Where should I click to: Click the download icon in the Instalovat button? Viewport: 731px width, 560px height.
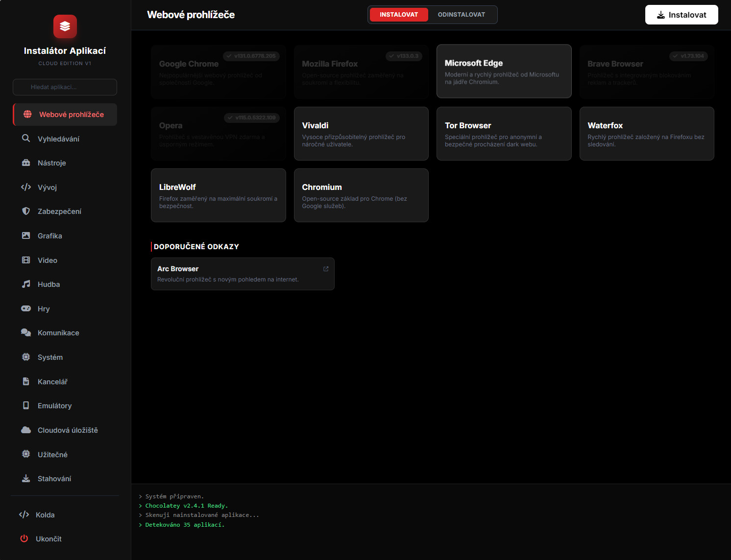click(661, 15)
